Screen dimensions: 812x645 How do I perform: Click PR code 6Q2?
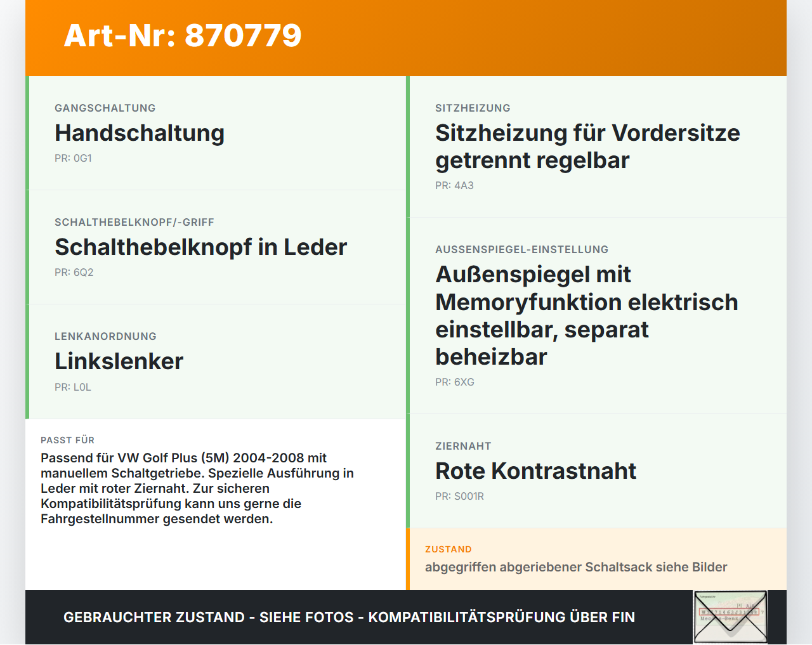coord(74,273)
